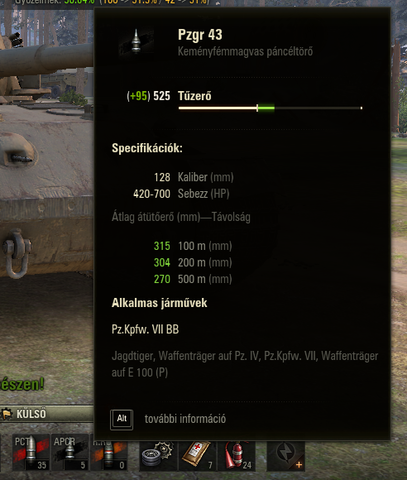Click the Tűzerő firepower progress bar

point(270,108)
